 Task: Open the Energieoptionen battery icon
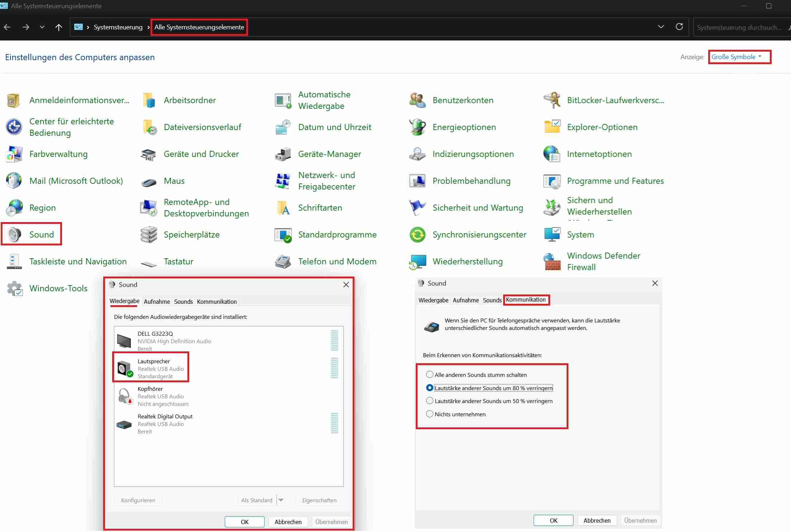(x=417, y=127)
